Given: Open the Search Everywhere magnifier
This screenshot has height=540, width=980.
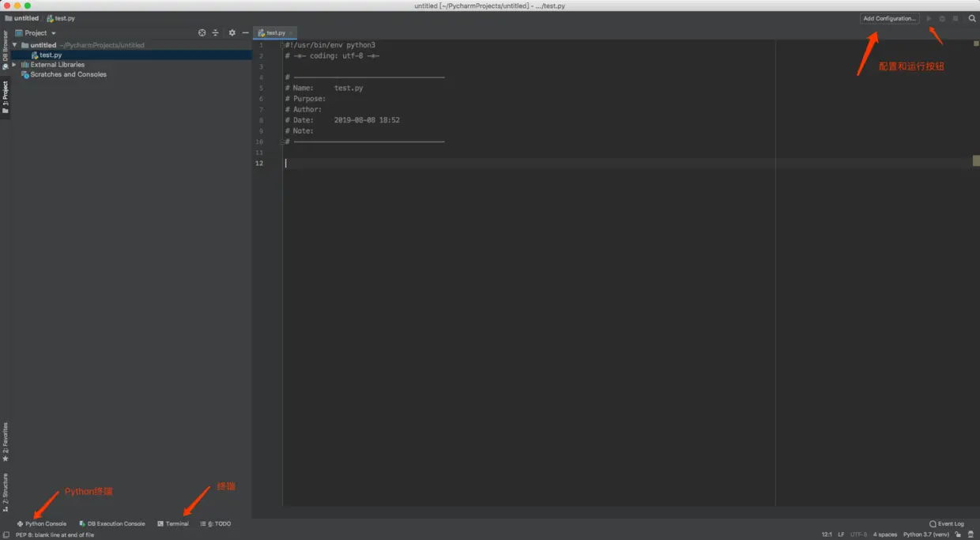Looking at the screenshot, I should 972,17.
